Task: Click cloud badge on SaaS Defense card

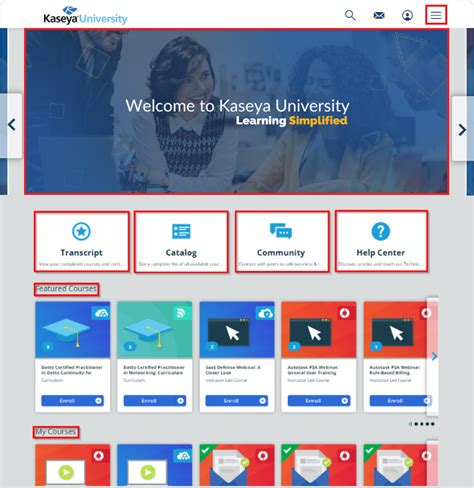Action: click(265, 313)
